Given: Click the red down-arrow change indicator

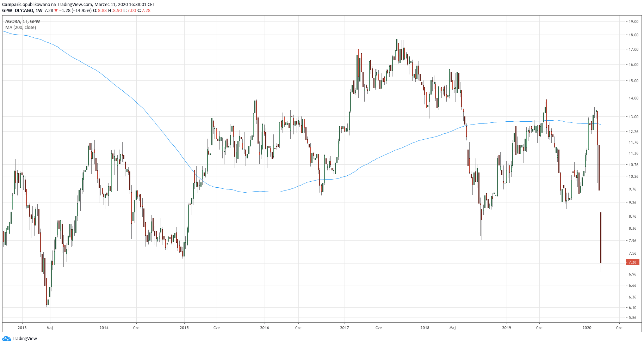Looking at the screenshot, I should click(x=56, y=11).
